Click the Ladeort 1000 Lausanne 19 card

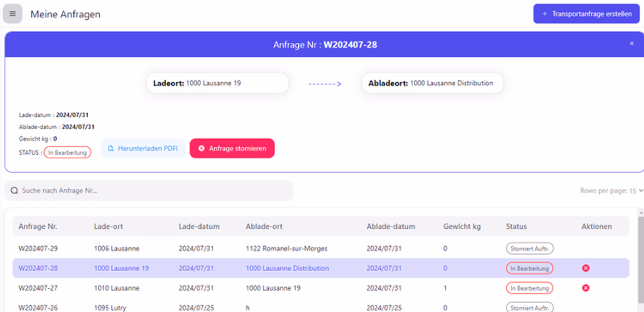click(x=217, y=83)
